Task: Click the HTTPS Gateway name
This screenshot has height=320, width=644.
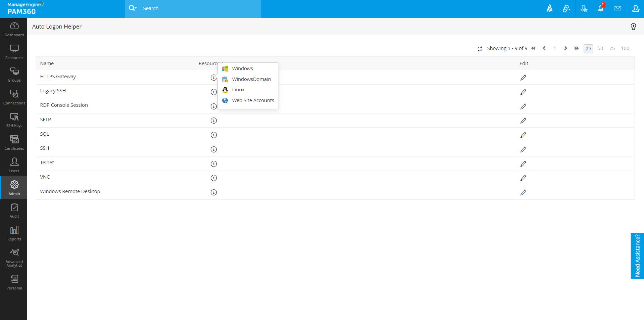Action: 58,77
